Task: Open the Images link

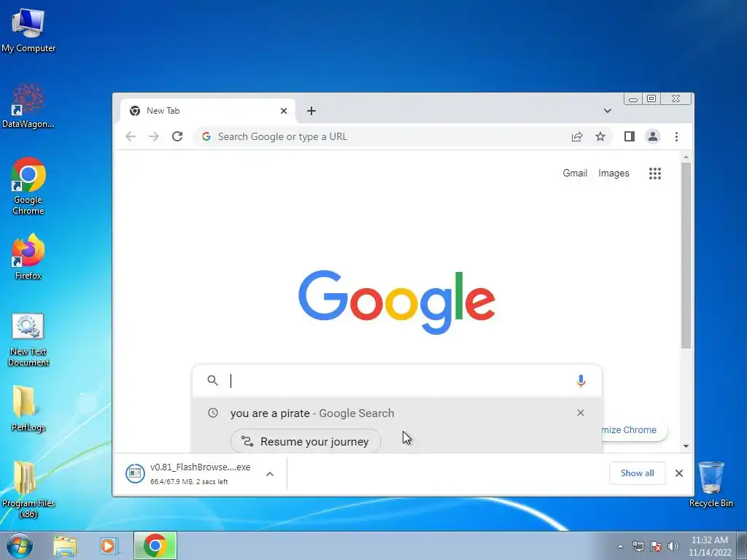Action: 614,174
